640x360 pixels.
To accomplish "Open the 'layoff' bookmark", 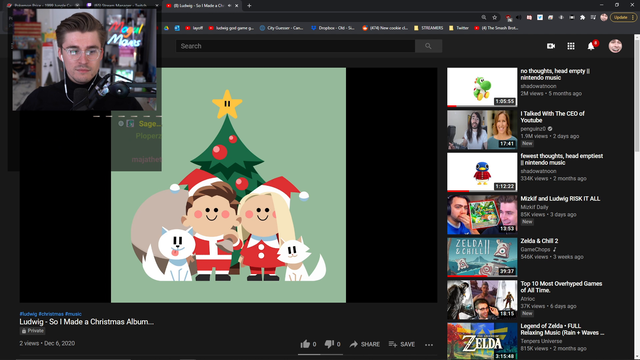I will 194,28.
